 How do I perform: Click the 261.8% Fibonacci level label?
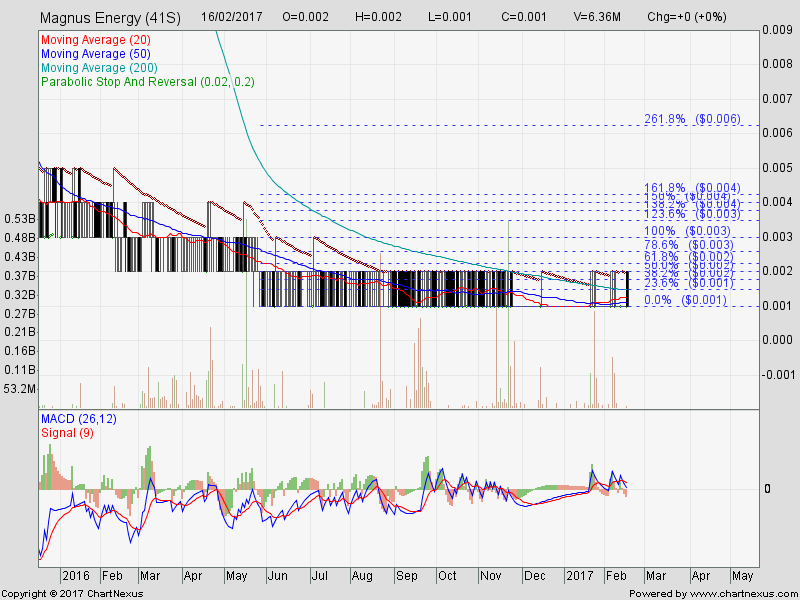[x=693, y=118]
